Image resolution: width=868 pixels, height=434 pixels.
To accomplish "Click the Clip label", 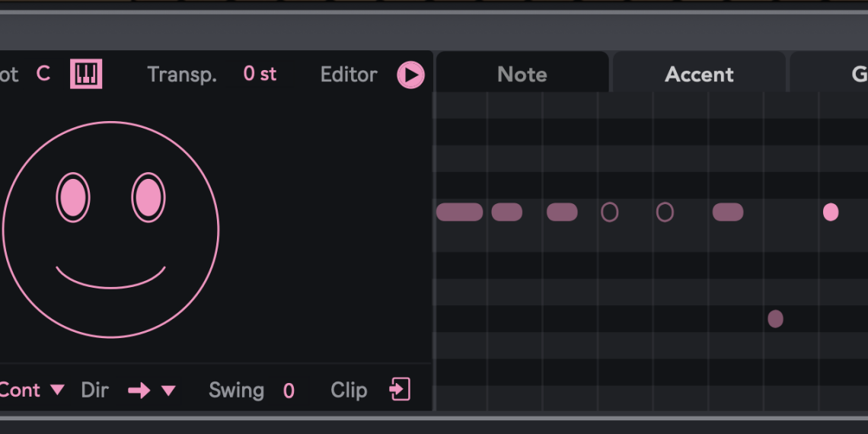I will 349,391.
